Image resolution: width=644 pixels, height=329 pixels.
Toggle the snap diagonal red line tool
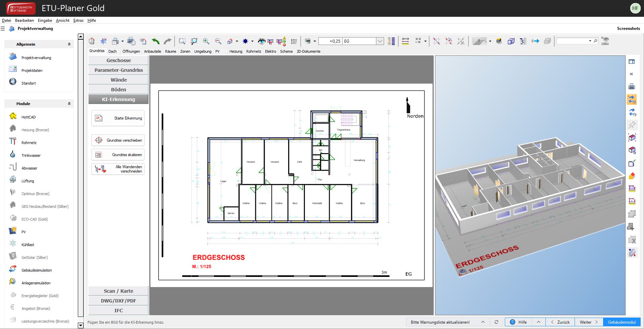436,41
